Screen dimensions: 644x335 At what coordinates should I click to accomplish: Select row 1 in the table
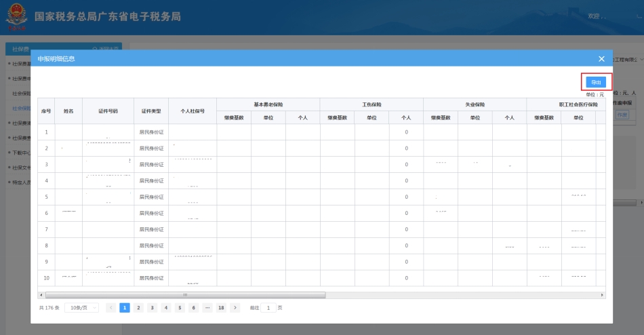46,132
